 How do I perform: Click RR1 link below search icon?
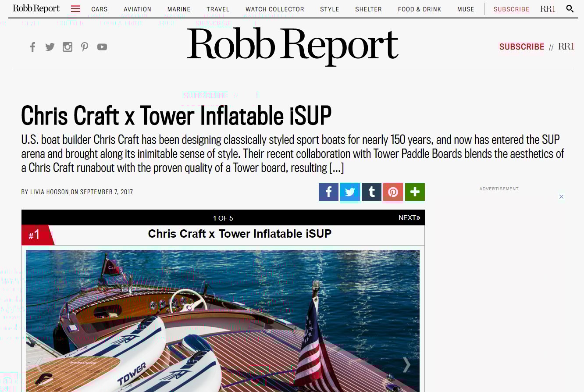coord(566,46)
